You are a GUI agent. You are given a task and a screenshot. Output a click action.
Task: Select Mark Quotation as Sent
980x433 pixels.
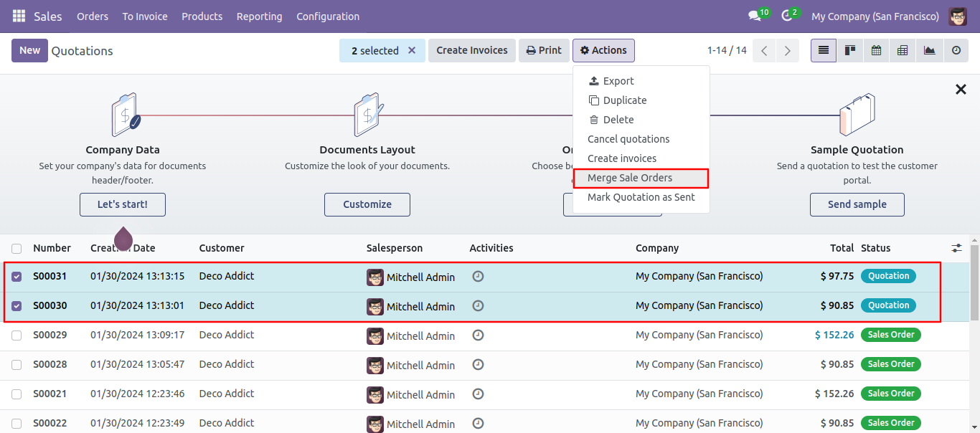[x=641, y=197]
